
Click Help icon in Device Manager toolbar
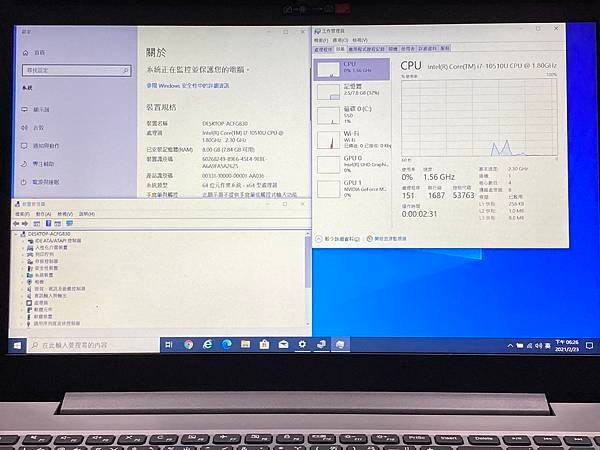pyautogui.click(x=48, y=223)
